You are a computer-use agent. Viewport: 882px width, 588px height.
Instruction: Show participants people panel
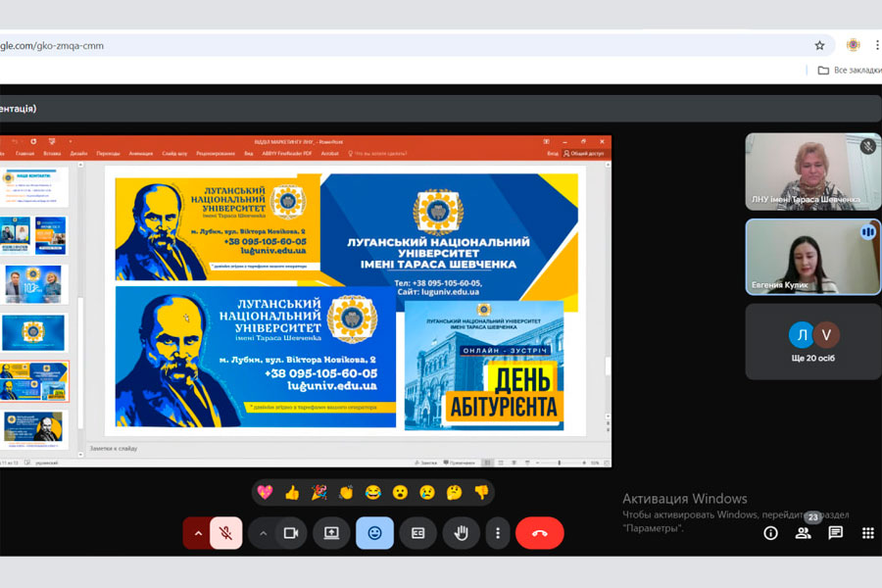point(804,533)
